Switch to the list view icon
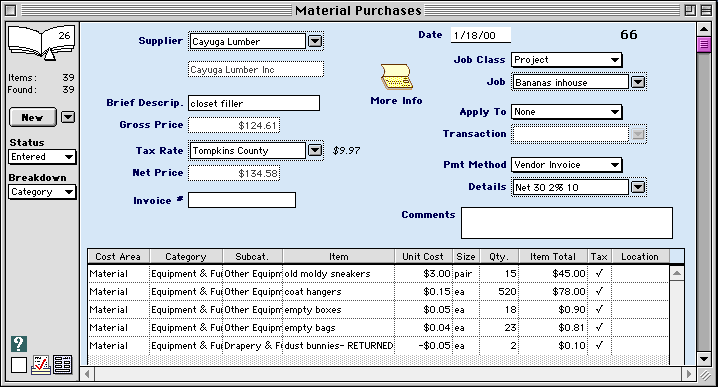The image size is (718, 387). pyautogui.click(x=63, y=365)
